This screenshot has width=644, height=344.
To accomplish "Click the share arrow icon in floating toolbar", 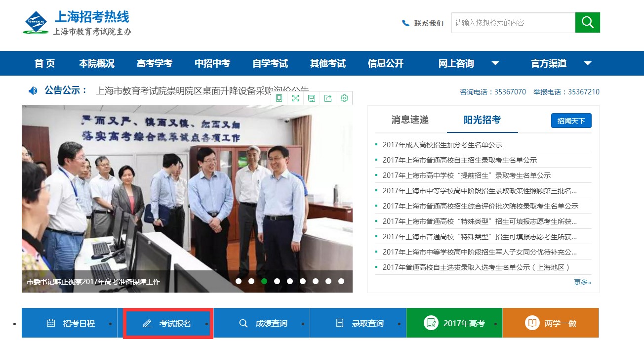I will 328,98.
